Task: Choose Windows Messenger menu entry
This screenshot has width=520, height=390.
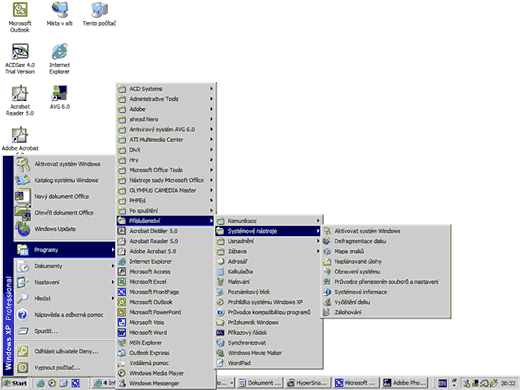Action: (165, 383)
